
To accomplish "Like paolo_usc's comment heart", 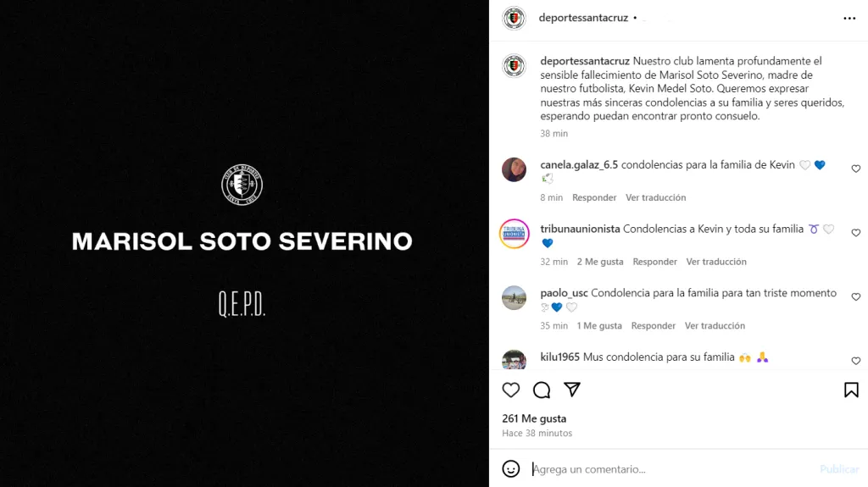I will pyautogui.click(x=856, y=297).
